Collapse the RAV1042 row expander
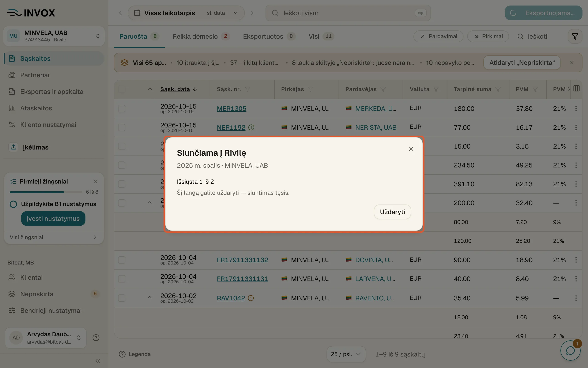Viewport: 588px width, 368px height. 150,297
